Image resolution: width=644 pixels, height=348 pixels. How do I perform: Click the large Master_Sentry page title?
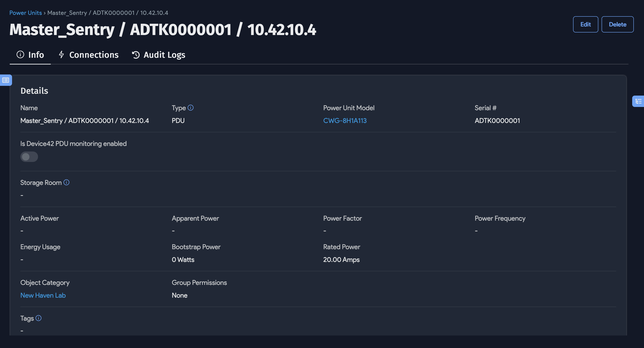tap(163, 30)
